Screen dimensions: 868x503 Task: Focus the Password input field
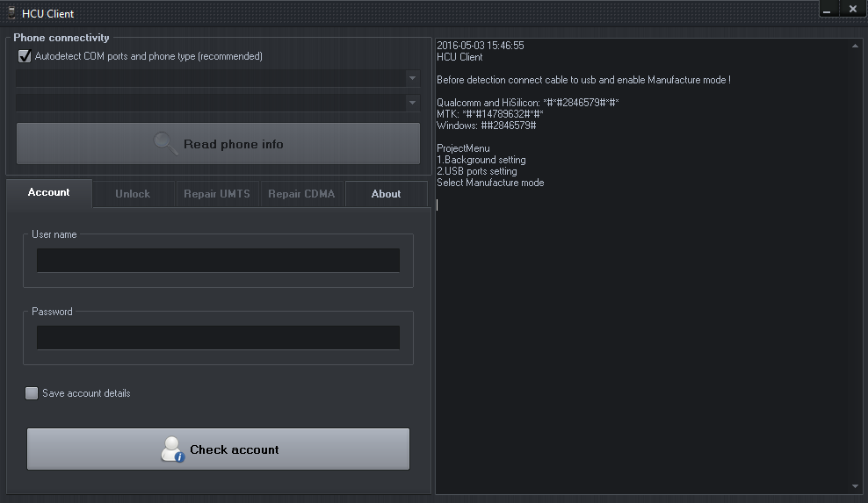[218, 338]
